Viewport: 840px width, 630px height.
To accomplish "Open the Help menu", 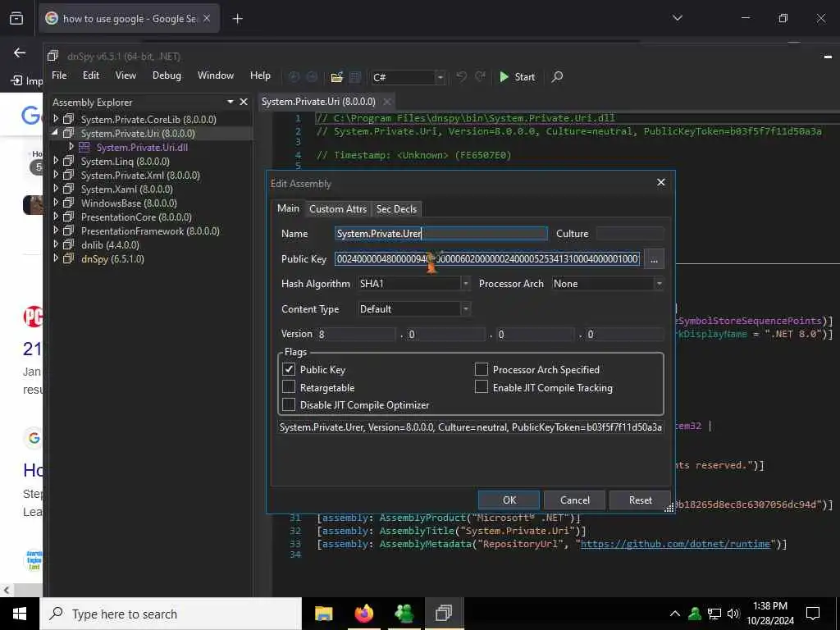I will point(260,75).
